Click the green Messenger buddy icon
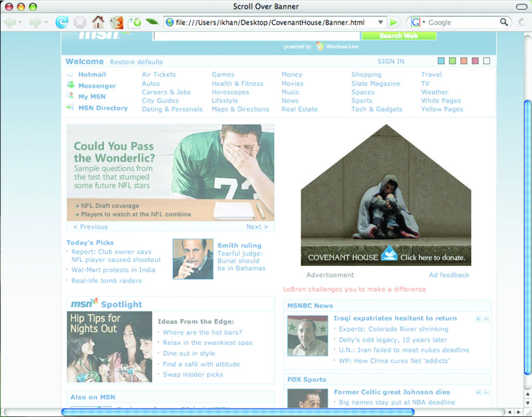 [70, 85]
